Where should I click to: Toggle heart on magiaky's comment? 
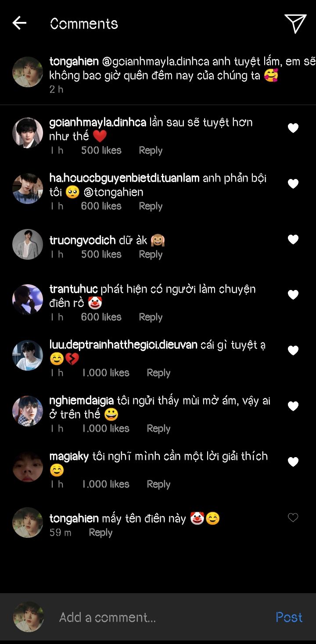[x=293, y=462]
